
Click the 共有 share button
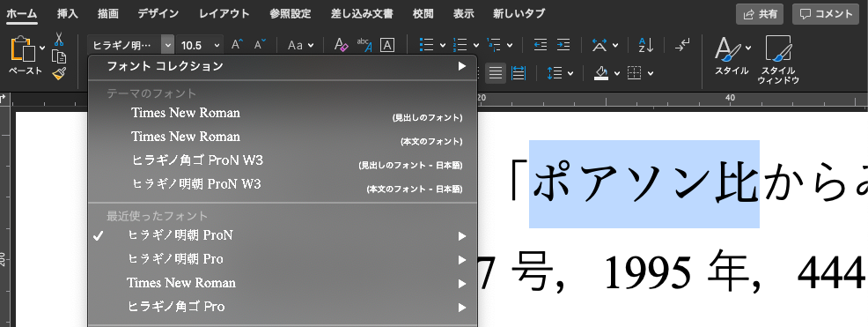(x=760, y=14)
